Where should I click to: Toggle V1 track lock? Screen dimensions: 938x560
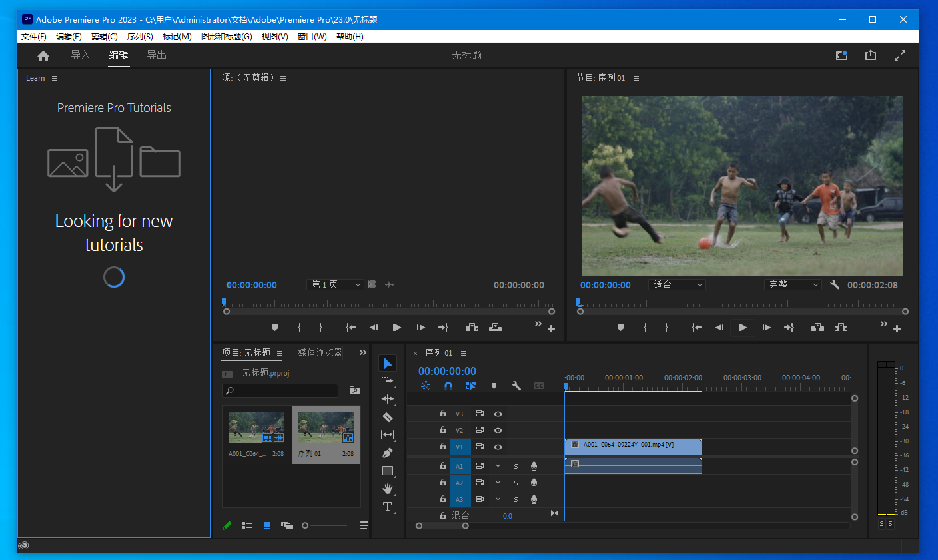(443, 447)
